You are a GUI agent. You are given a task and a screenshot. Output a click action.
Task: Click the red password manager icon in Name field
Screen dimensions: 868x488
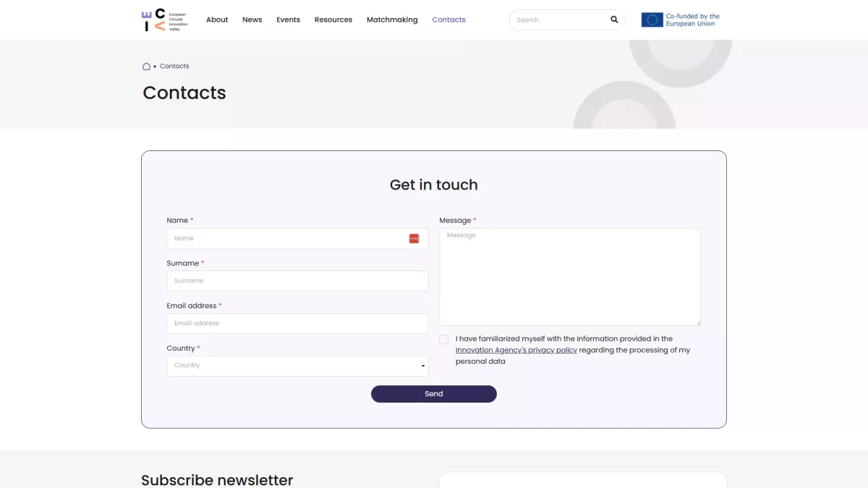414,239
